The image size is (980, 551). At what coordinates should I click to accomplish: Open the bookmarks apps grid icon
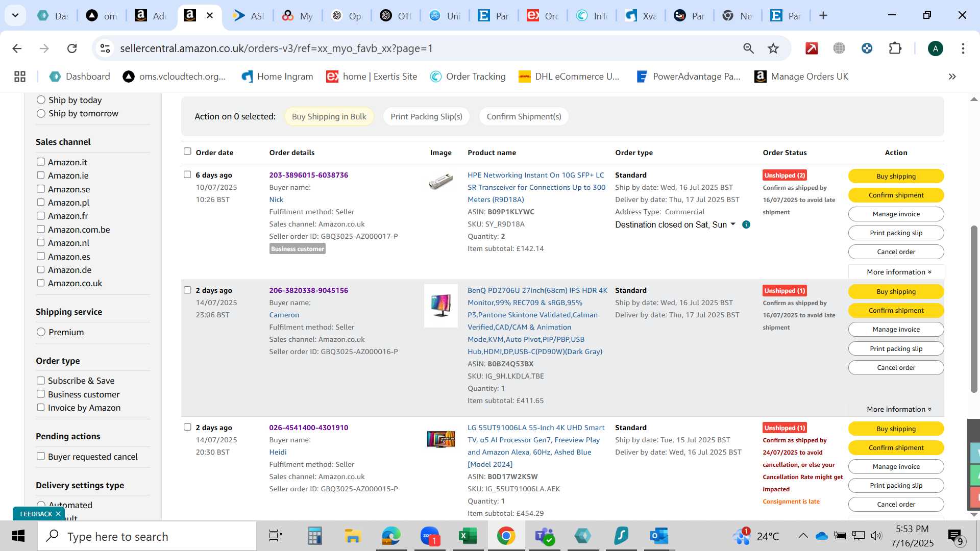(20, 77)
